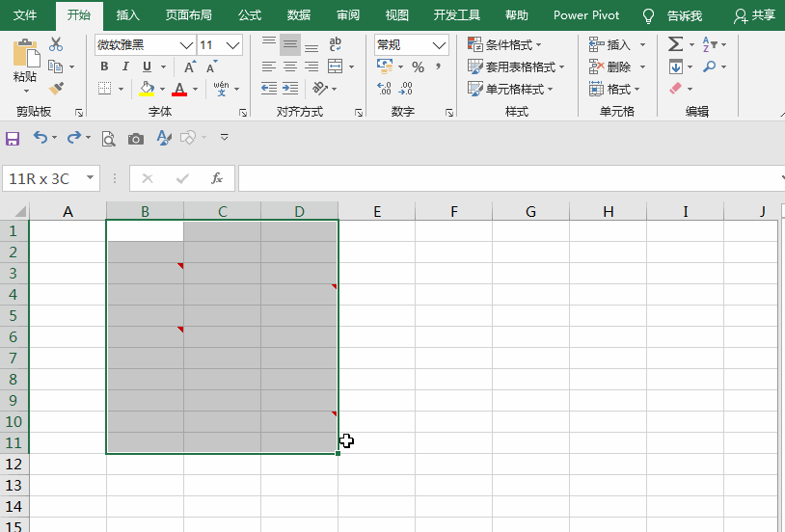The image size is (785, 532).
Task: Click the Paste clipboard icon
Action: 25,53
